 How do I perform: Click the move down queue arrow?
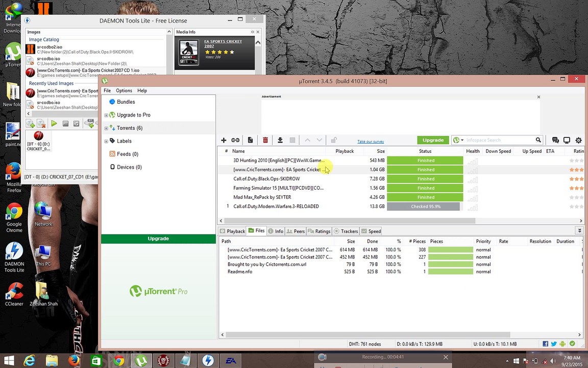pyautogui.click(x=319, y=140)
